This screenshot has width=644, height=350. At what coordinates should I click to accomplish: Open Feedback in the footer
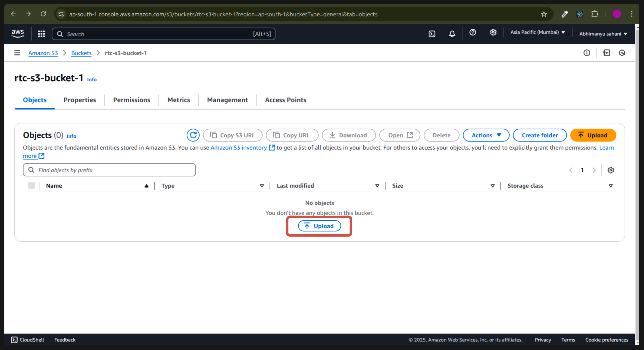[65, 340]
